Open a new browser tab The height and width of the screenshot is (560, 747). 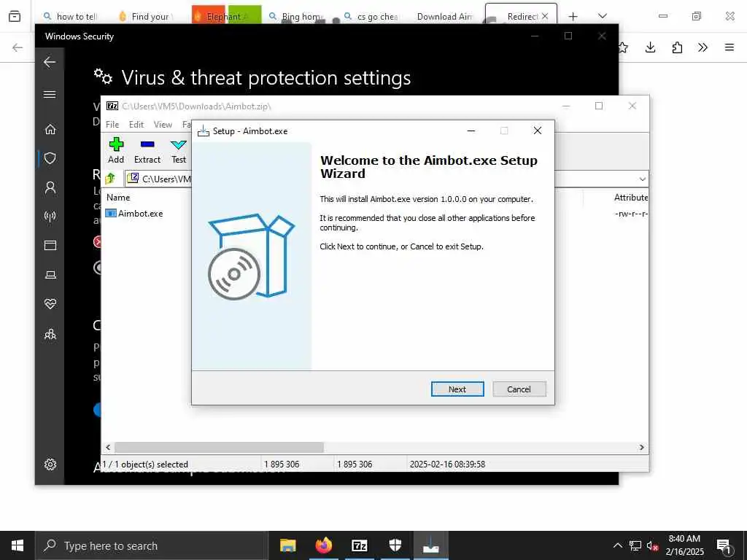(x=573, y=16)
